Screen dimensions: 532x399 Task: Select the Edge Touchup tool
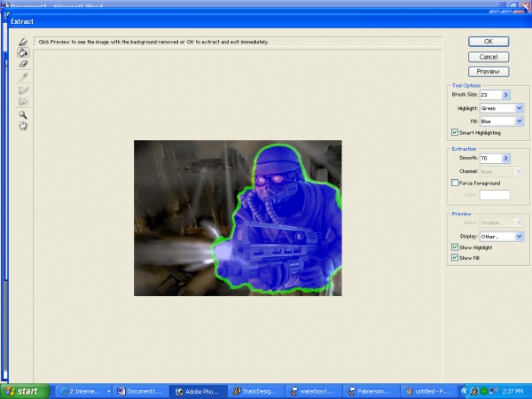click(23, 101)
